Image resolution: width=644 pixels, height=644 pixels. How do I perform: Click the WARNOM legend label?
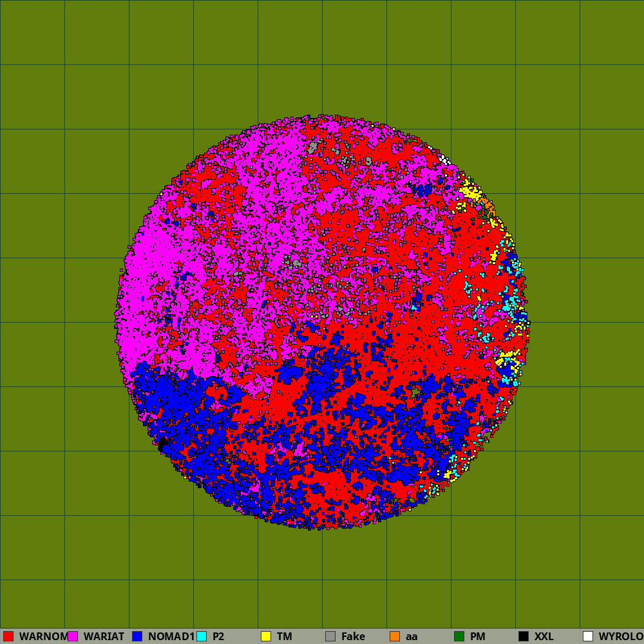click(x=44, y=637)
